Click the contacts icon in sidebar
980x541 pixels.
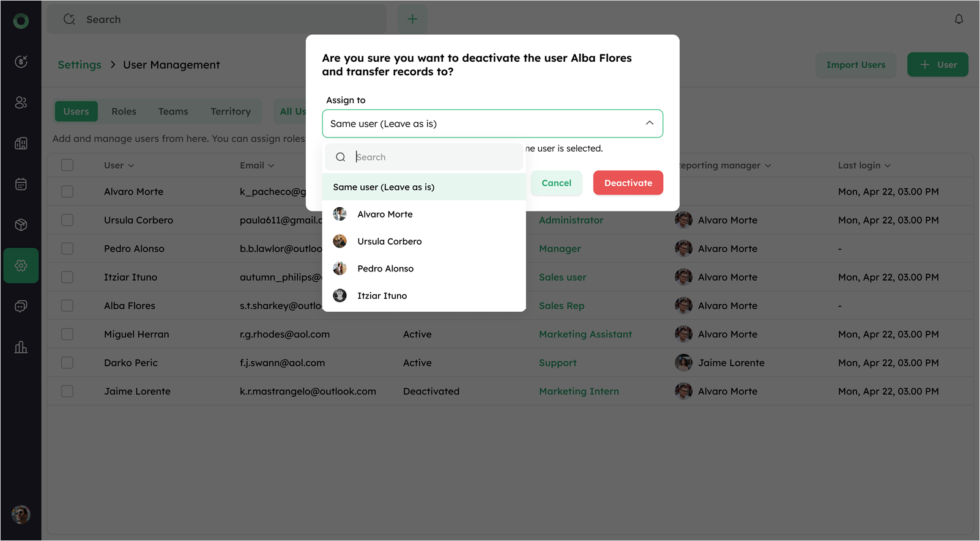click(x=21, y=102)
